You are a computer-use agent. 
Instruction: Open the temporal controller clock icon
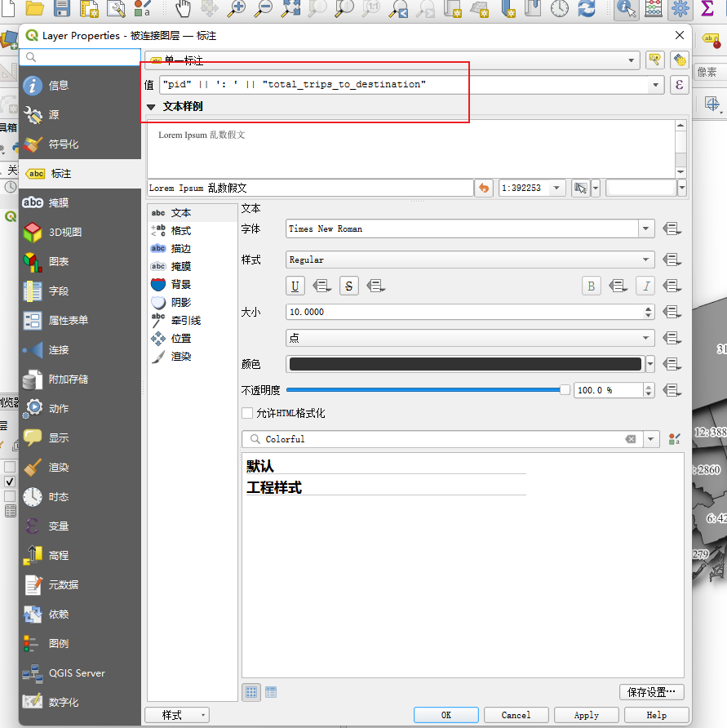560,8
